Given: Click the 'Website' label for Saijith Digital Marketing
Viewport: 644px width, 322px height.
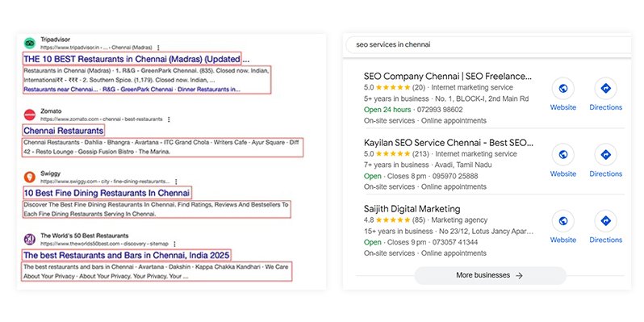Looking at the screenshot, I should point(563,240).
